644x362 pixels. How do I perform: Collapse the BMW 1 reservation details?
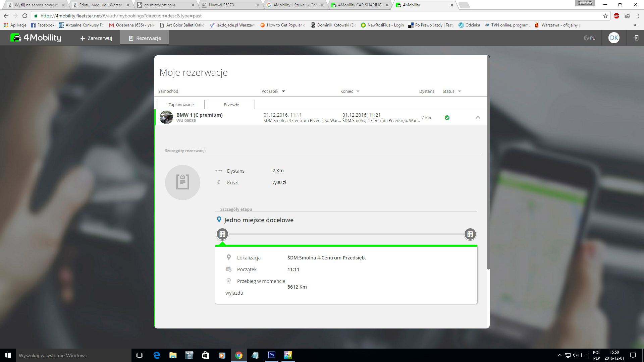(x=478, y=117)
